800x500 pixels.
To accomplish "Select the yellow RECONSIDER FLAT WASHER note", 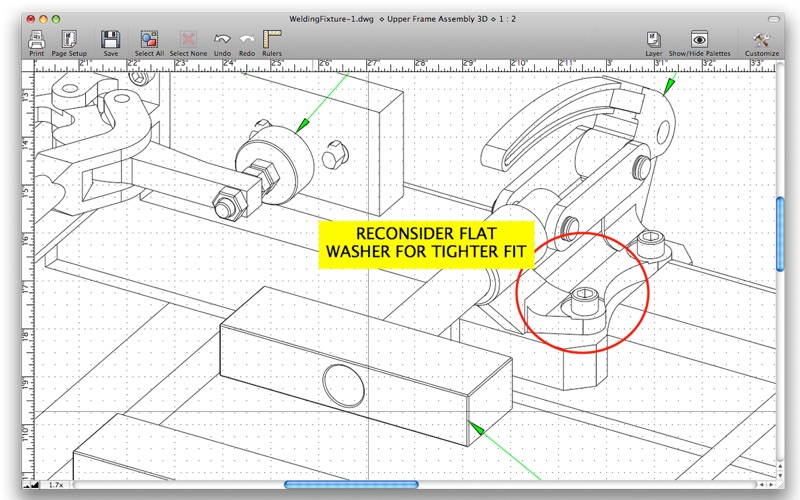I will [x=427, y=245].
